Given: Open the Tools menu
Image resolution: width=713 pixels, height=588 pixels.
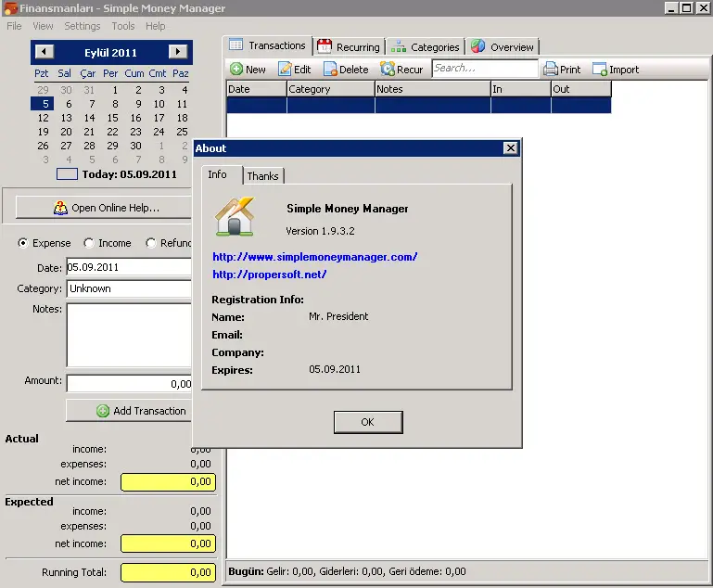Looking at the screenshot, I should point(123,26).
